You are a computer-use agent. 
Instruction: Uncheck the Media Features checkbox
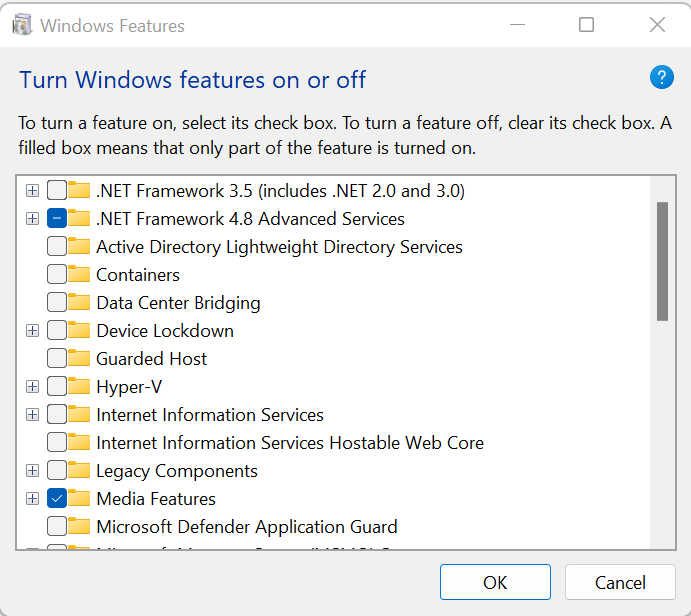(57, 498)
